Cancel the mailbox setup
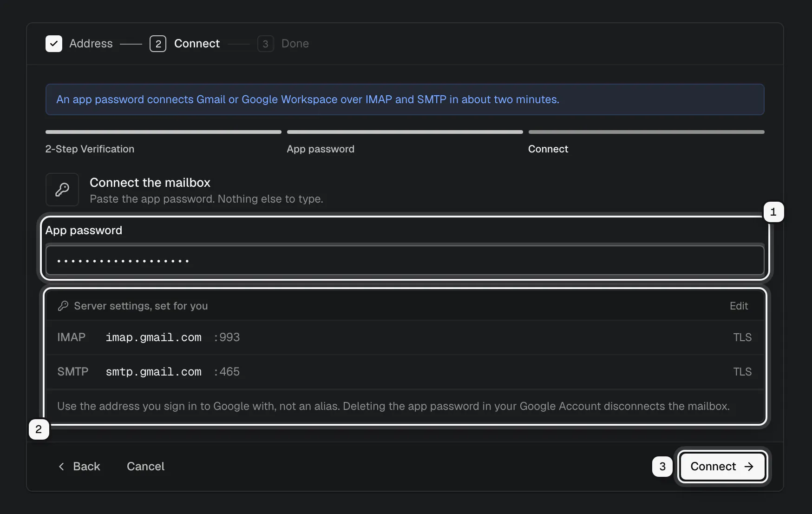Viewport: 812px width, 514px height. coord(145,466)
